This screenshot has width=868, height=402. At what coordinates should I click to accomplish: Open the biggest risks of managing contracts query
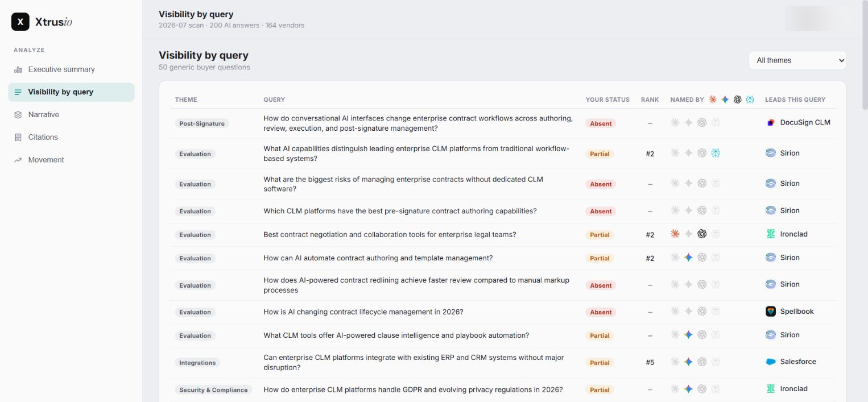(403, 184)
